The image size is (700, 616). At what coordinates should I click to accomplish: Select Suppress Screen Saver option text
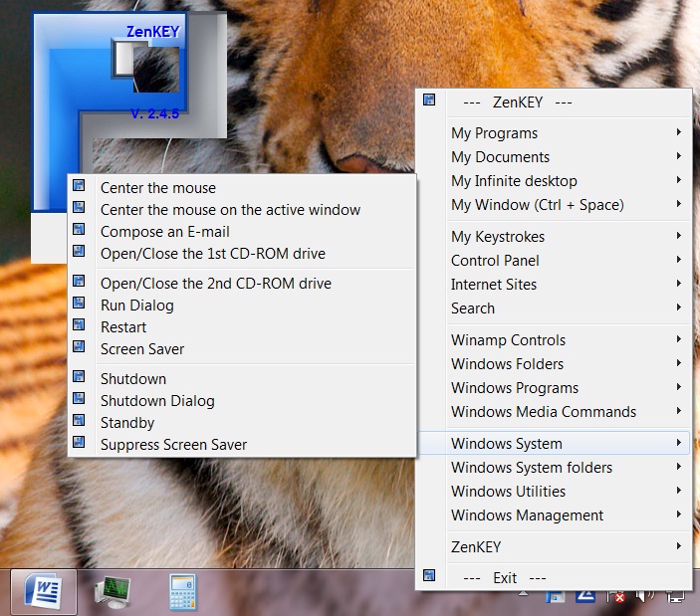point(173,445)
